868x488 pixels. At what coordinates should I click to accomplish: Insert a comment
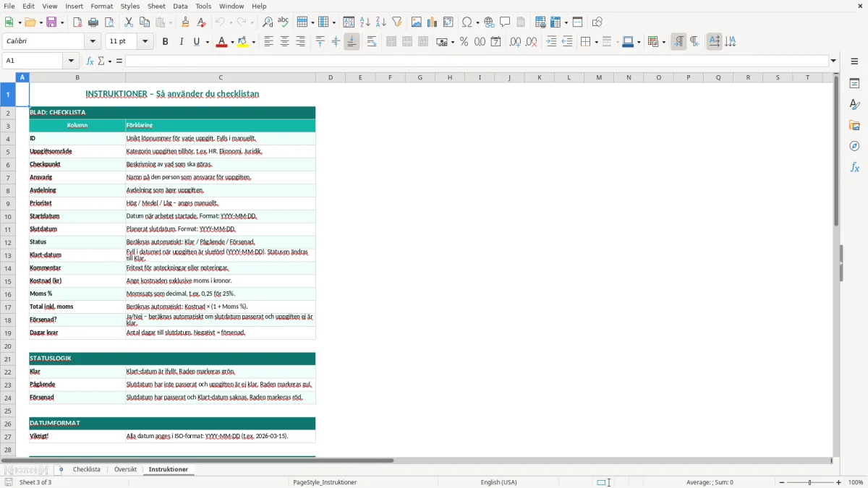[x=505, y=22]
